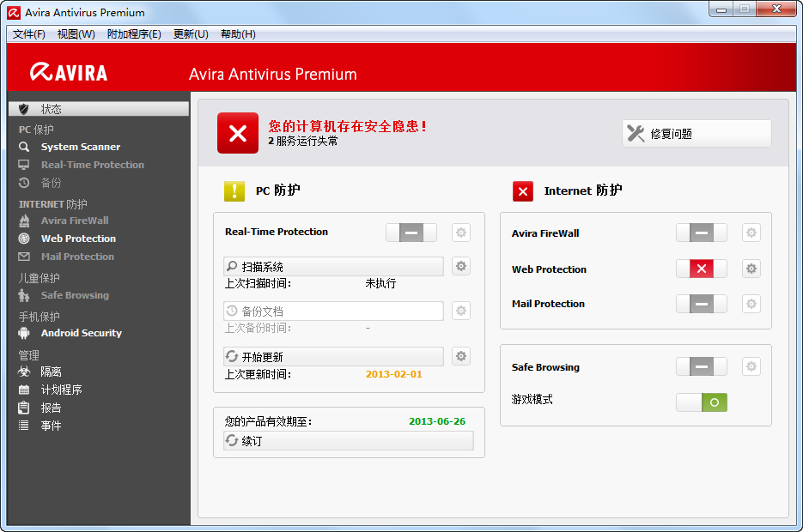Click the Android Security robot icon

pos(23,333)
